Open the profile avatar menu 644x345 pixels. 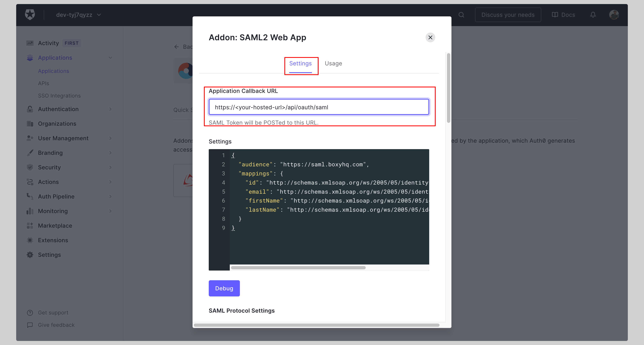[614, 15]
